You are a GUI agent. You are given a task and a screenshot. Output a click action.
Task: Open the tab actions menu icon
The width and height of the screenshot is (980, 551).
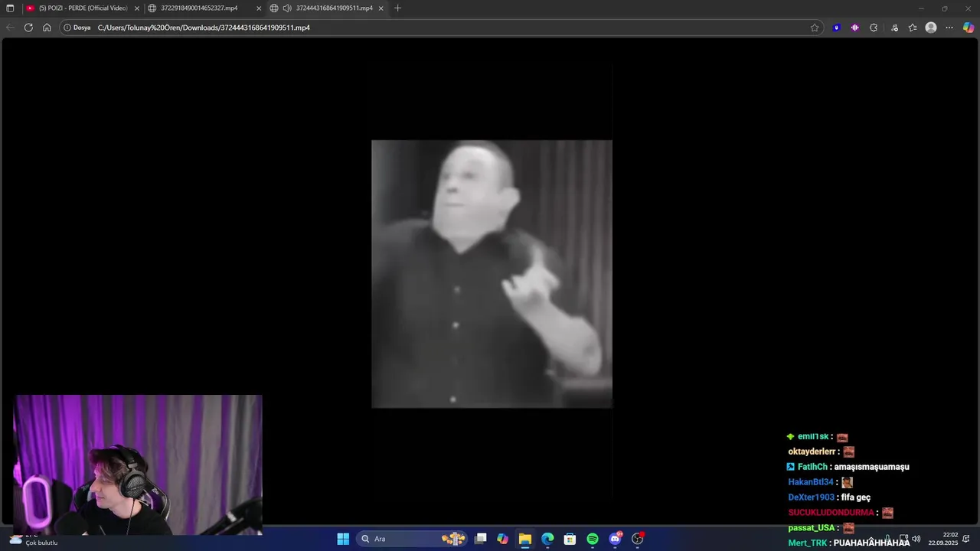tap(10, 8)
